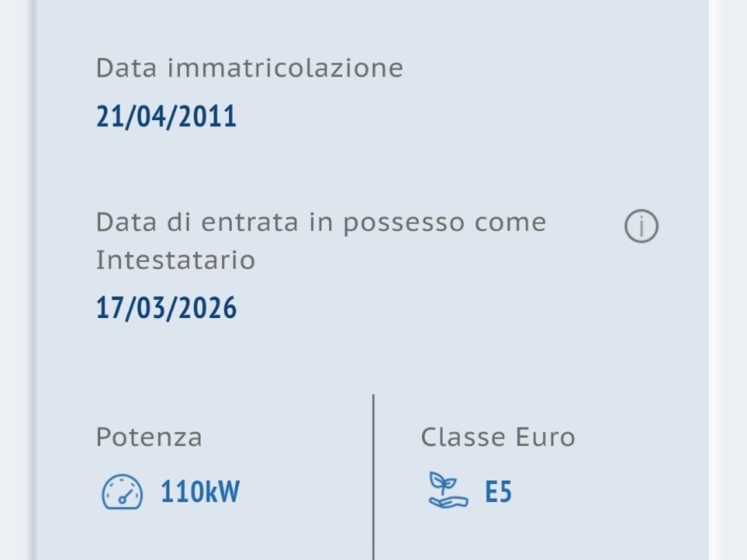The width and height of the screenshot is (747, 560).
Task: Click the Classe Euro heading
Action: [497, 437]
